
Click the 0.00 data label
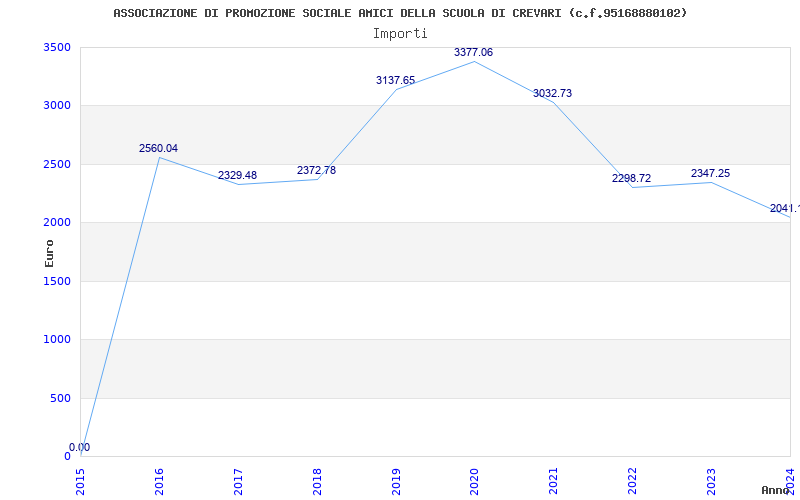80,447
